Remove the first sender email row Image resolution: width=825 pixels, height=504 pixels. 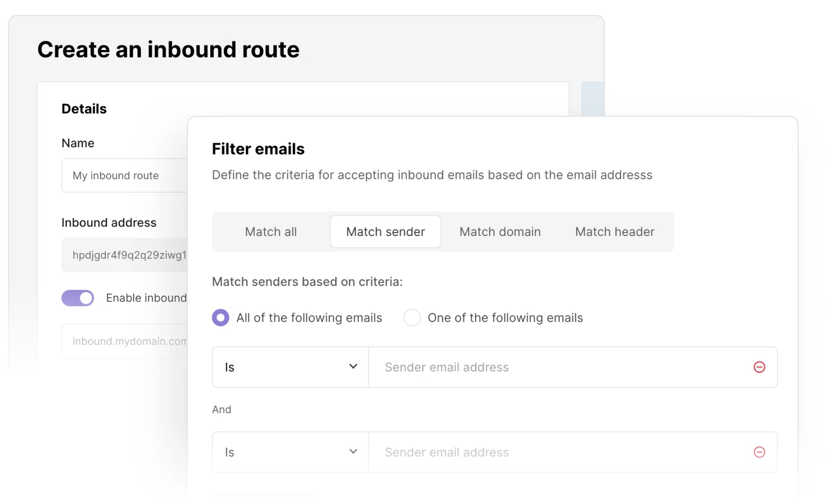(759, 367)
